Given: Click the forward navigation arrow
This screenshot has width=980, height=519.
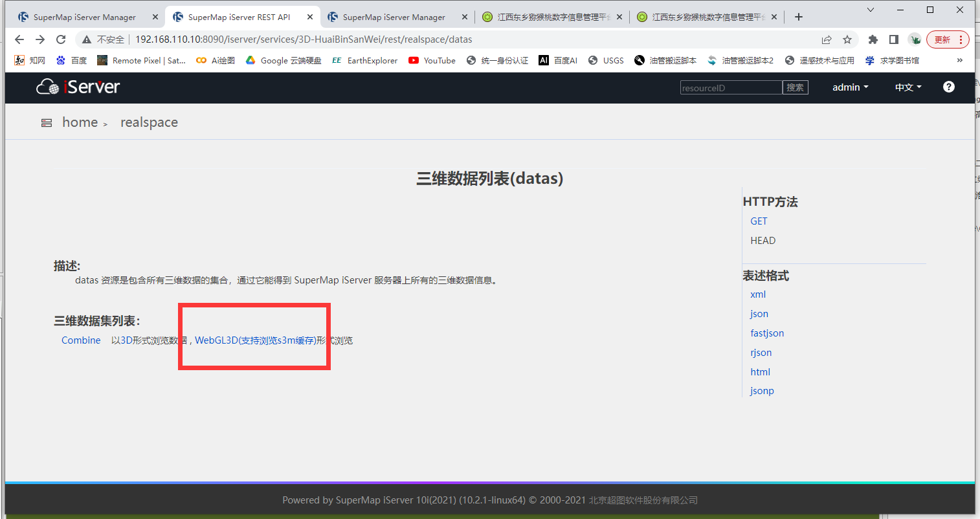Looking at the screenshot, I should coord(40,39).
